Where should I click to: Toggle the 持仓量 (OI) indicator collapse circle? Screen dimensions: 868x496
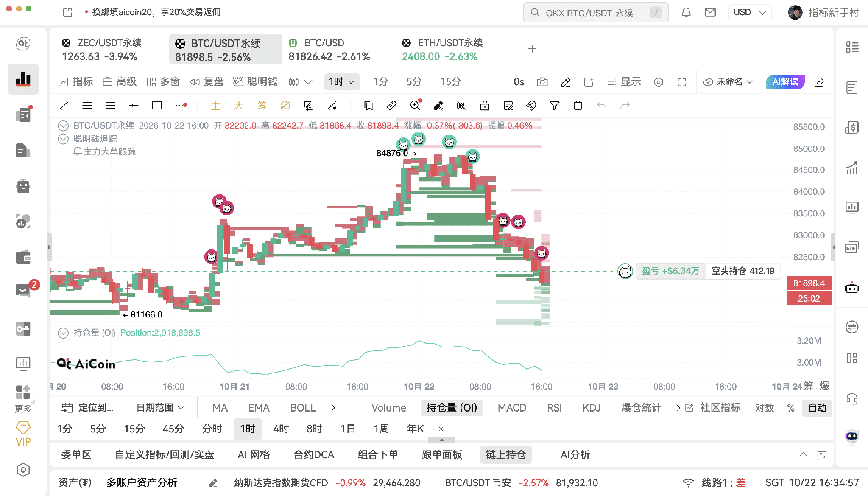(63, 333)
